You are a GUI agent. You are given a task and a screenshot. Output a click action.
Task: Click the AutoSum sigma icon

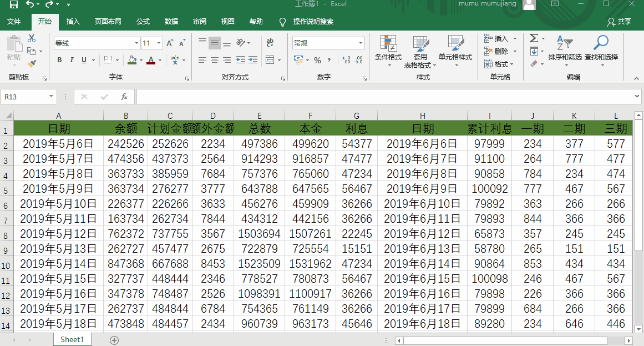click(x=534, y=39)
